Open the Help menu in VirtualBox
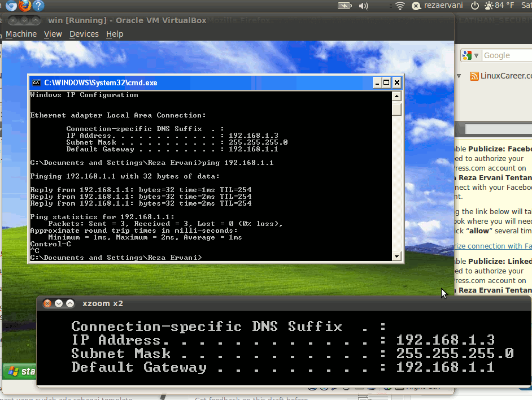The width and height of the screenshot is (532, 400). point(114,34)
